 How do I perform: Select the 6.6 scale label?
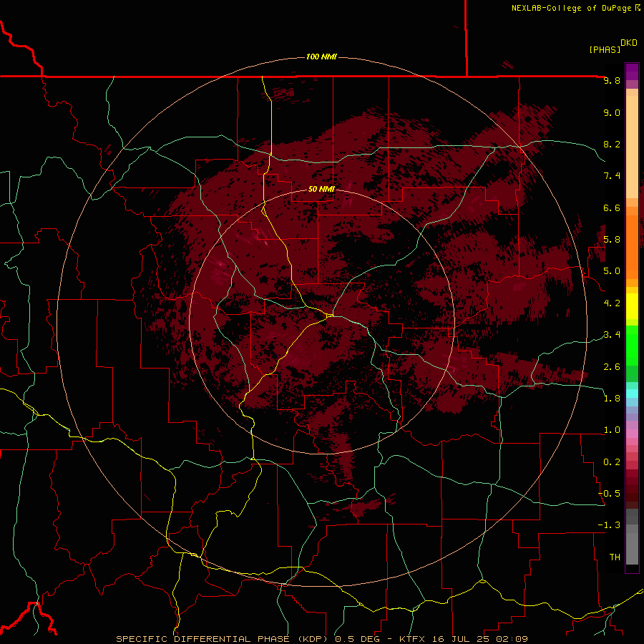point(612,208)
